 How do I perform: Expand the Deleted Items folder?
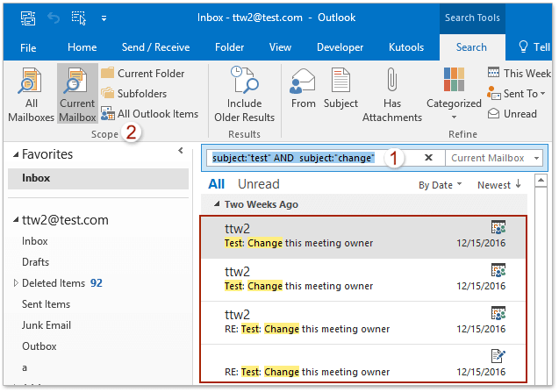tap(15, 283)
